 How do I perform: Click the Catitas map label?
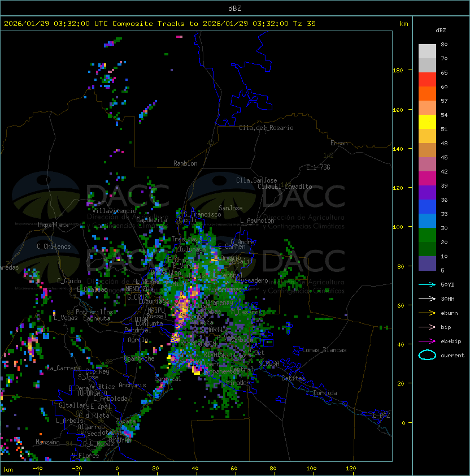point(293,378)
